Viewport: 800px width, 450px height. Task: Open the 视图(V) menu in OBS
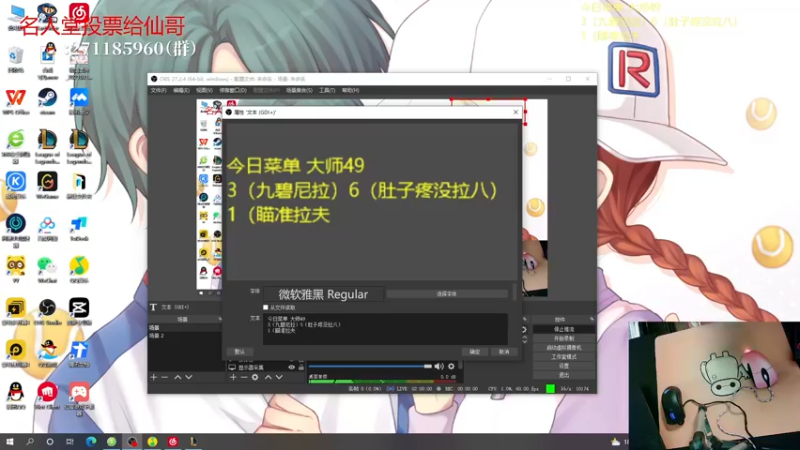204,90
